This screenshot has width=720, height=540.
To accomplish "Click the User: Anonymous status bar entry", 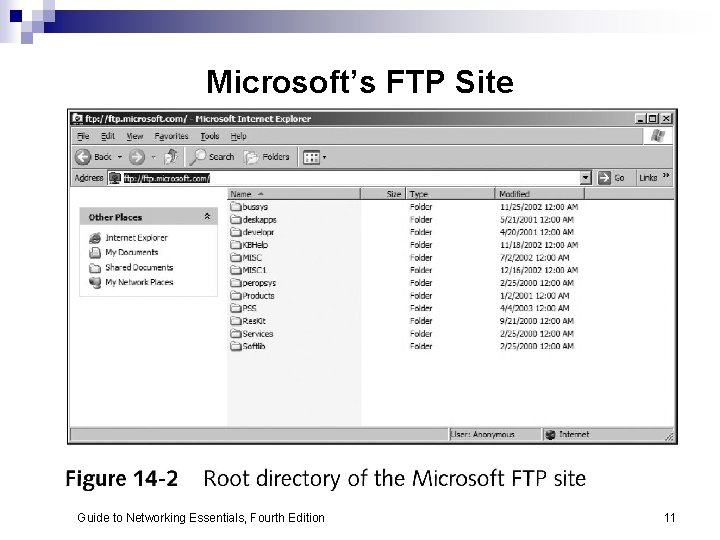I will pyautogui.click(x=482, y=434).
